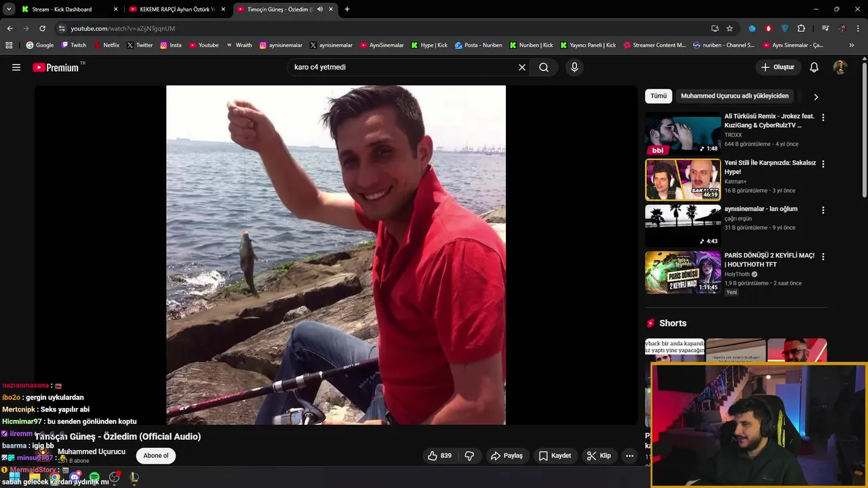Run search with the magnifier button
The width and height of the screenshot is (868, 488).
coord(544,67)
